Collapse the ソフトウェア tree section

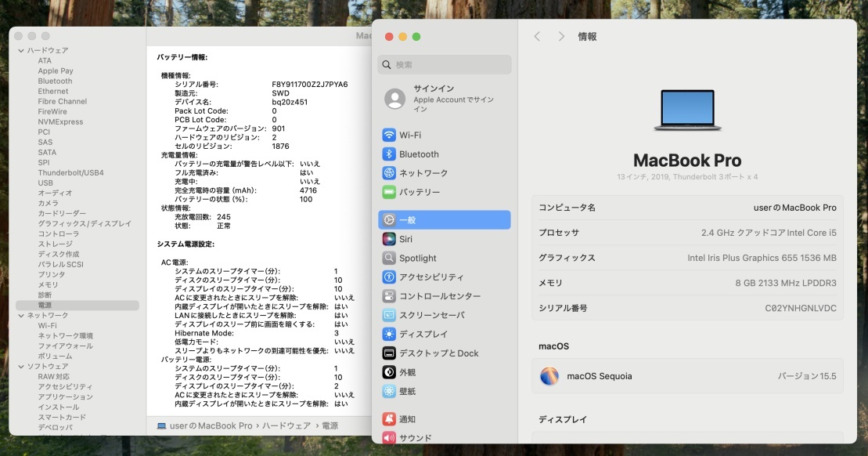tap(21, 366)
